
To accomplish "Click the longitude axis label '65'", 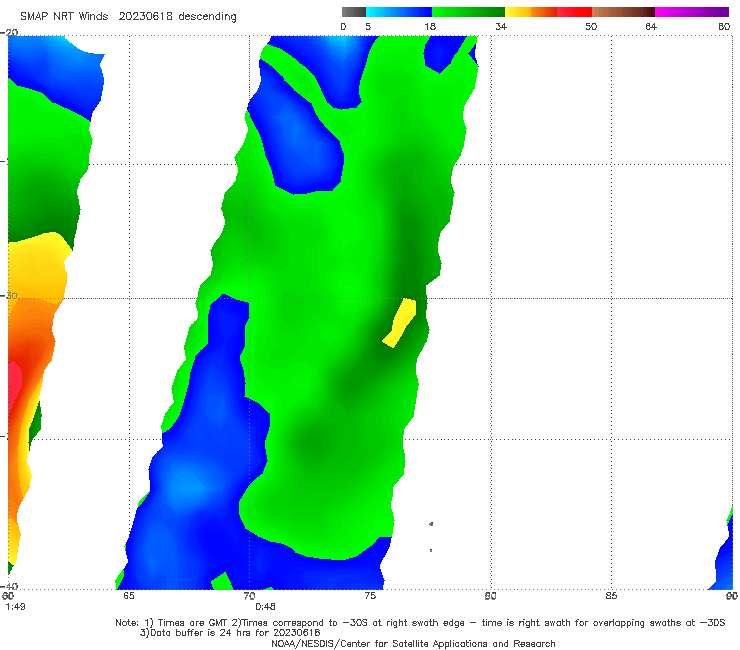I will coord(129,596).
